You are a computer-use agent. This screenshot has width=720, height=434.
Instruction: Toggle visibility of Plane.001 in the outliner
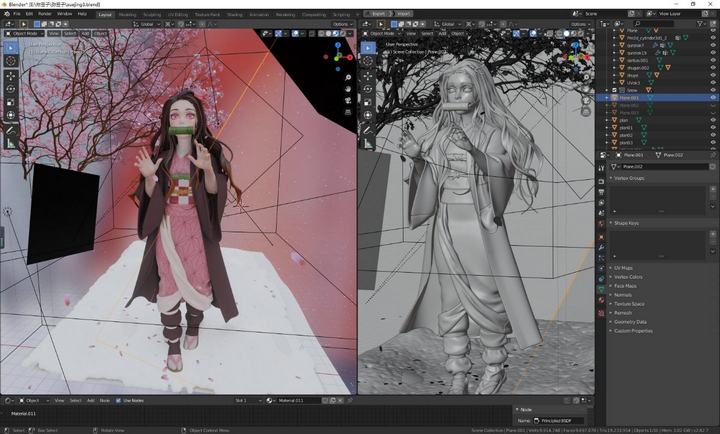[x=713, y=98]
